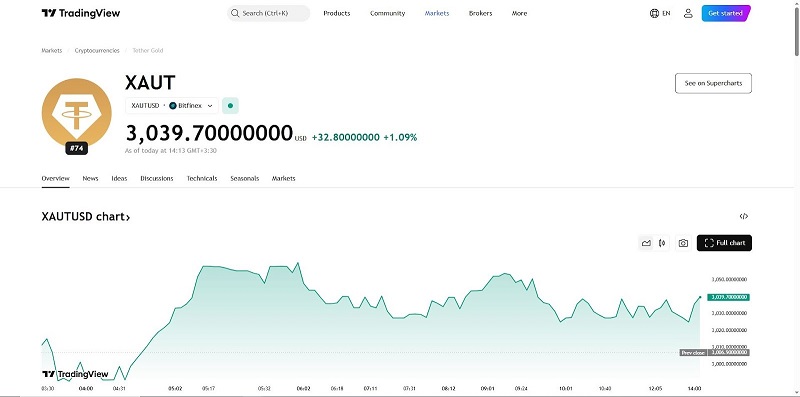This screenshot has width=800, height=397.
Task: Switch to the Markets tab
Action: (284, 179)
